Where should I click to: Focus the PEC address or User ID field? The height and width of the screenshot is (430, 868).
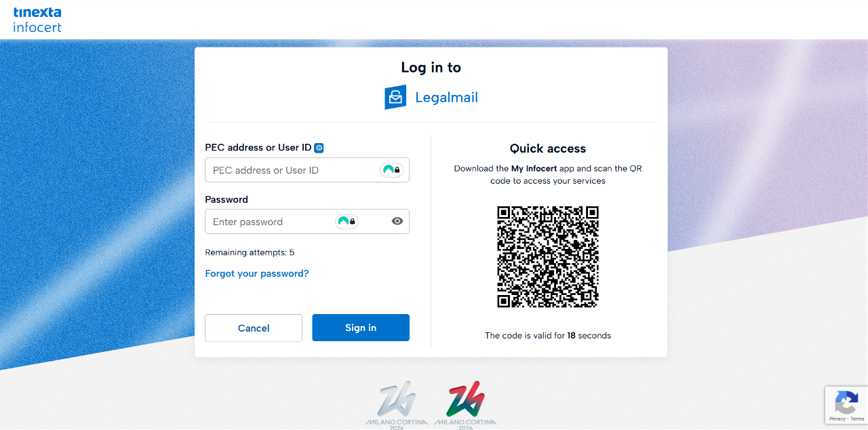coord(292,170)
